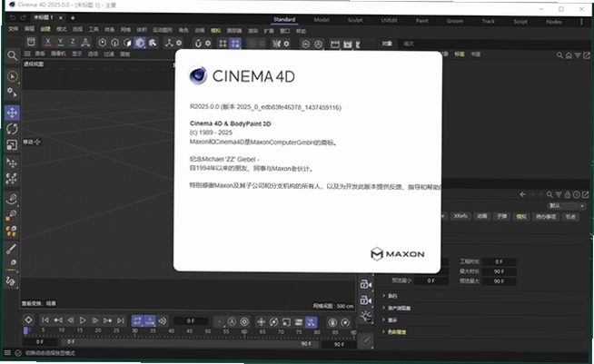Open the 运动图形 menu
The height and width of the screenshot is (364, 594).
163,30
